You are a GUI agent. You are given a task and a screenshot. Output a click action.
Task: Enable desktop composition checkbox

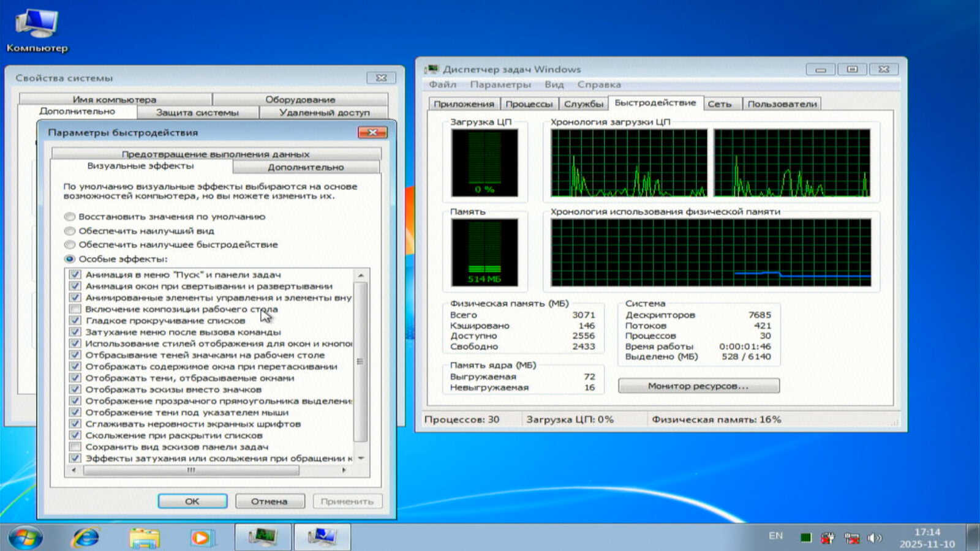point(75,309)
